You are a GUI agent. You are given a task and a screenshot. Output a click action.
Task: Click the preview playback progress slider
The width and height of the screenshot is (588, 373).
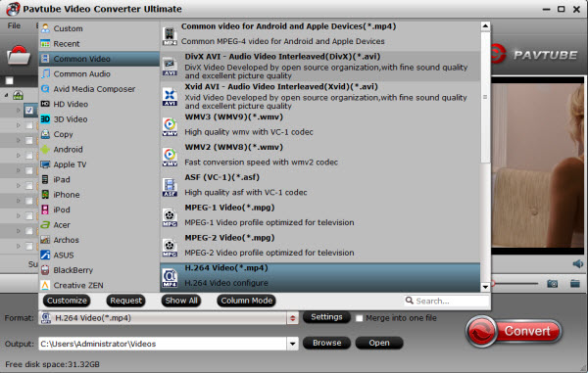tap(514, 284)
